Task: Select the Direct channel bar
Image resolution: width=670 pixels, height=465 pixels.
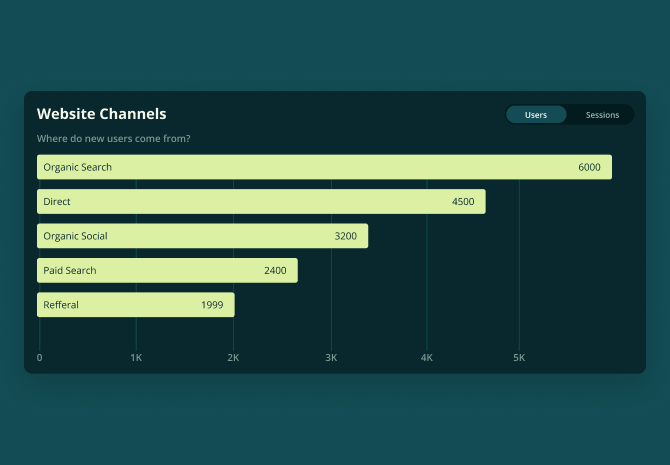Action: click(x=261, y=202)
